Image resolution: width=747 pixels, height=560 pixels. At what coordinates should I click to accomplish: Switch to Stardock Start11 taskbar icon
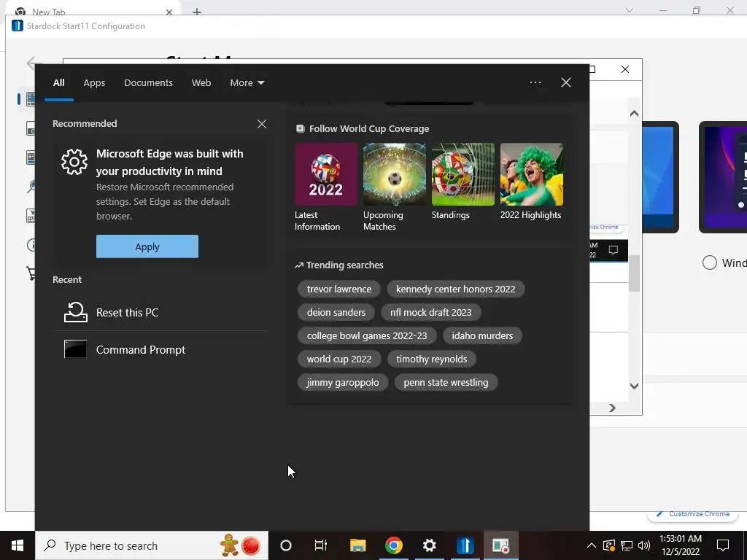tap(465, 545)
